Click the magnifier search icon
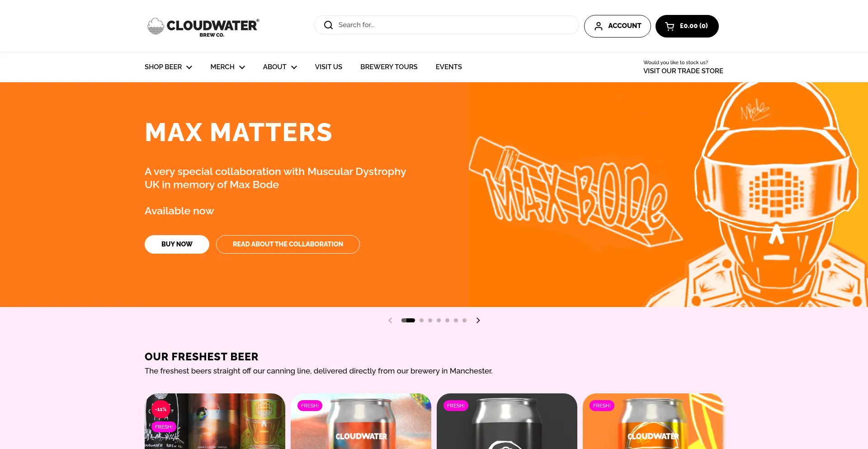Image resolution: width=868 pixels, height=449 pixels. coord(328,25)
